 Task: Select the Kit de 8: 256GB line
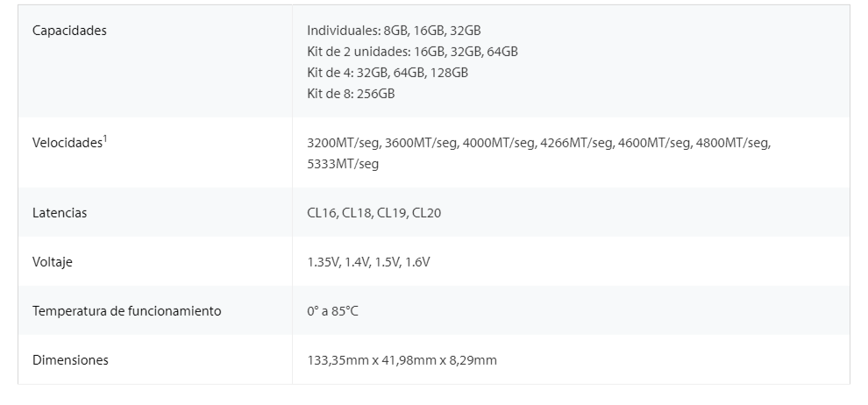coord(351,94)
